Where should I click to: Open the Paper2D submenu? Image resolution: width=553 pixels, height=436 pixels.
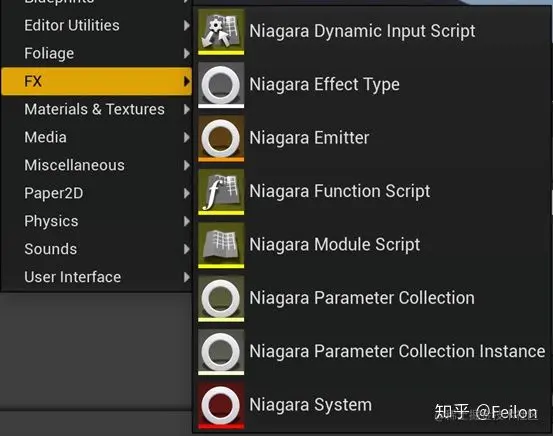[x=97, y=193]
